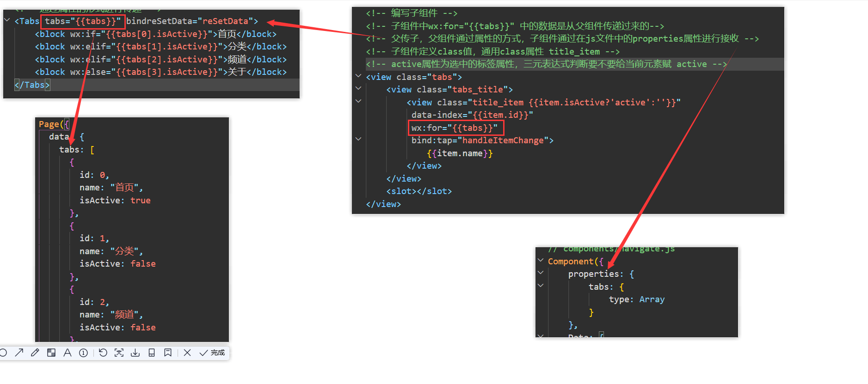Click the data-index="{{item.id}}" line
Screen dimensions: 868x384
[x=472, y=115]
